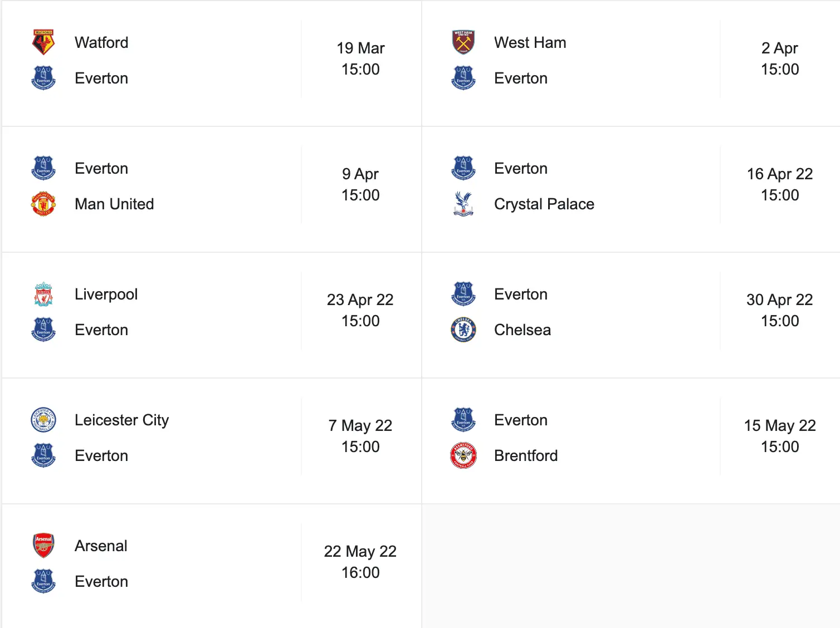The width and height of the screenshot is (840, 628).
Task: Click the Everton crest in the Watford fixture
Action: 43,78
